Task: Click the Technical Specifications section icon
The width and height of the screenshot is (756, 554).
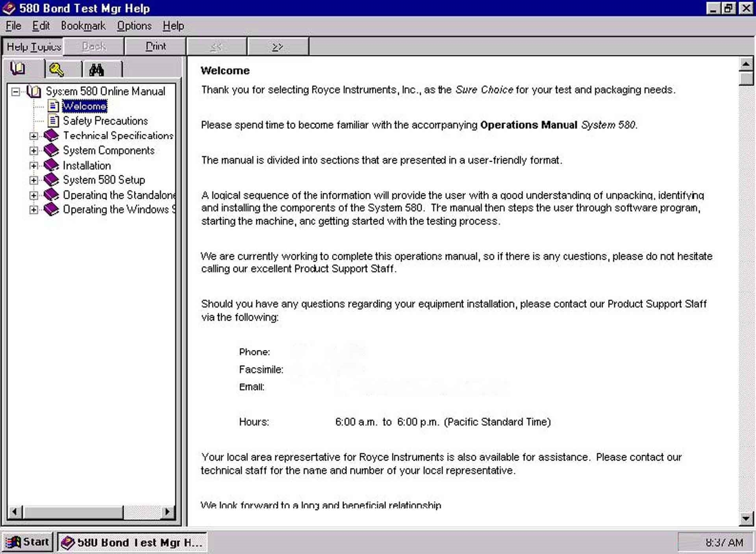Action: (52, 135)
